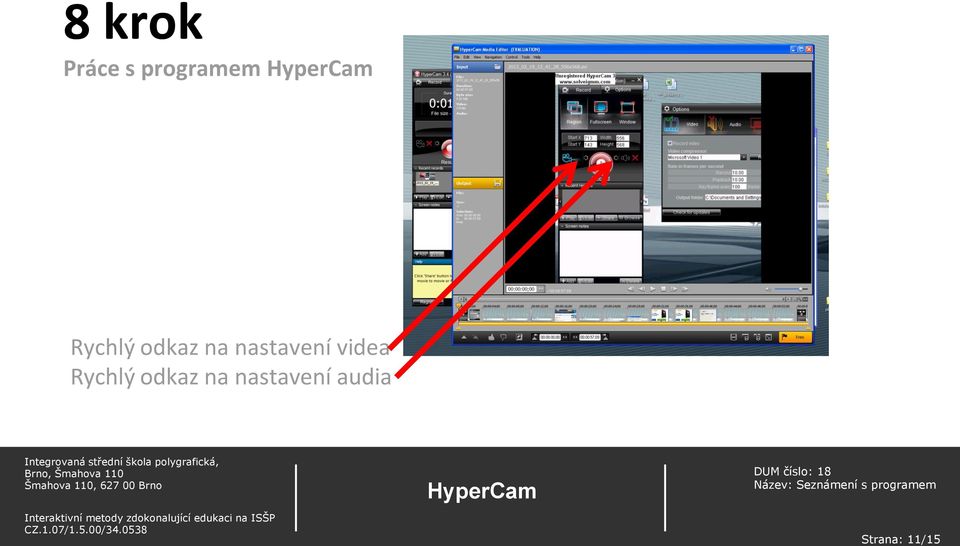This screenshot has width=960, height=546.
Task: Click the Screen notes text area in previewed HyperCam
Action: pyautogui.click(x=601, y=253)
